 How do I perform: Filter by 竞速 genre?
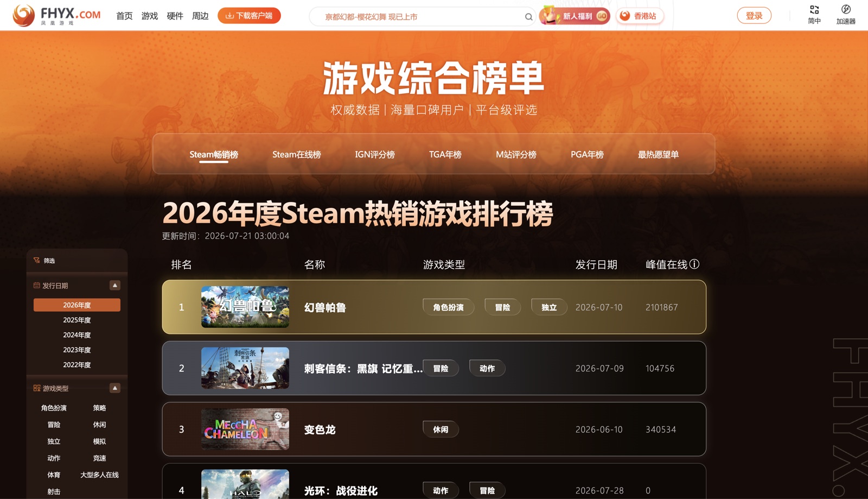99,458
